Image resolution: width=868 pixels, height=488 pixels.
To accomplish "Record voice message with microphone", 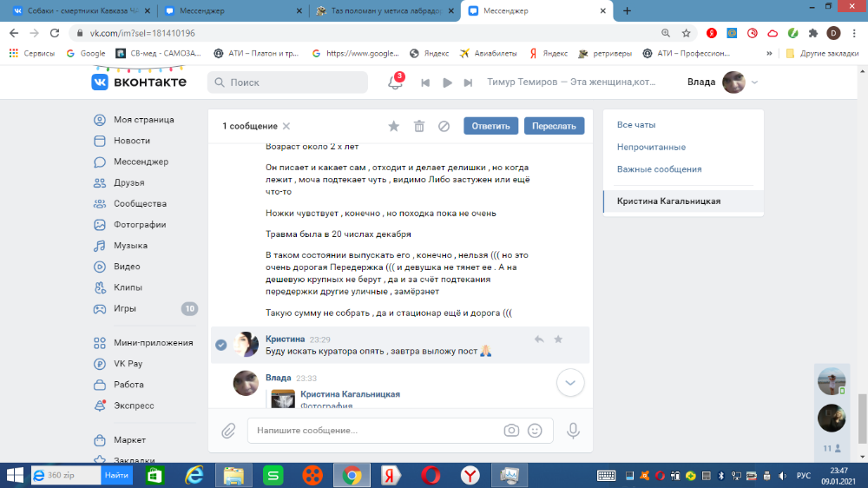I will [573, 431].
